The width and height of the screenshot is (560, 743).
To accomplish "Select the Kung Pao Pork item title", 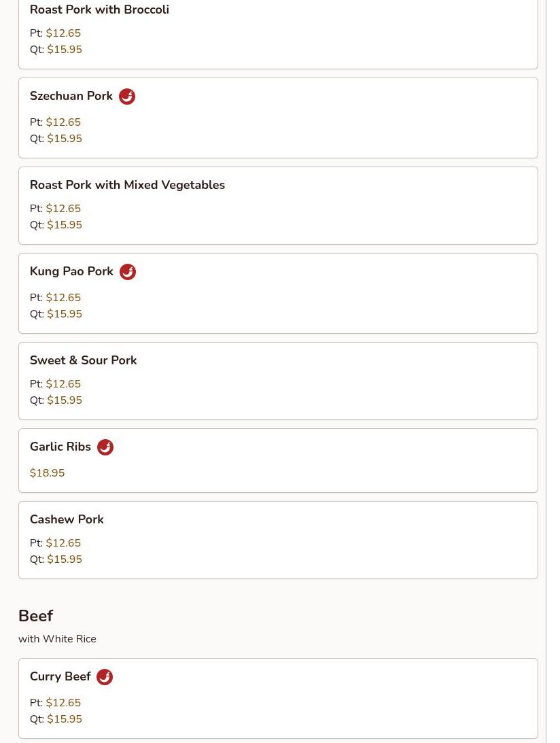I will [71, 272].
